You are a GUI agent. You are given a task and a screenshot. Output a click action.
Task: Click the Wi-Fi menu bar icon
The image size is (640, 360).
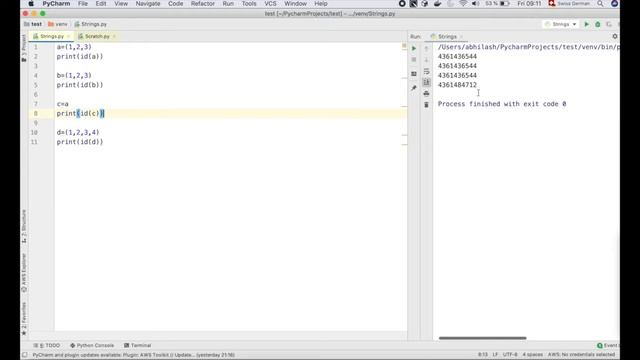coord(463,4)
